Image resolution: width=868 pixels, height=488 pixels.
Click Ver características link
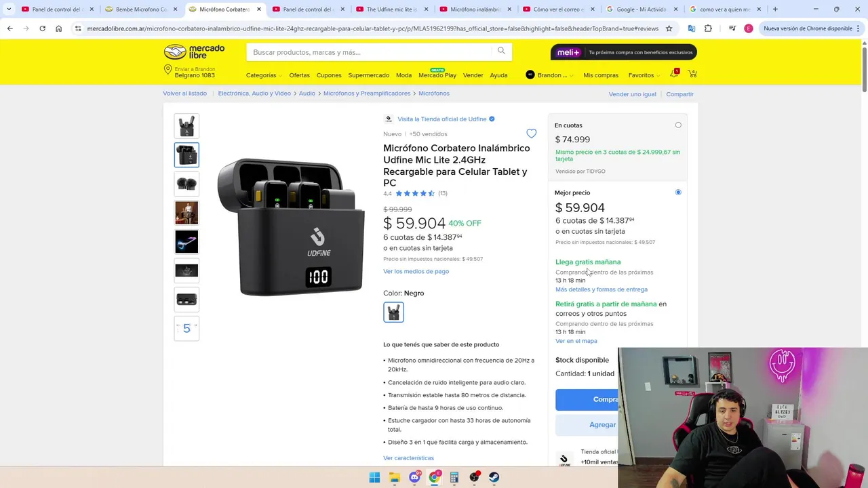coord(408,458)
